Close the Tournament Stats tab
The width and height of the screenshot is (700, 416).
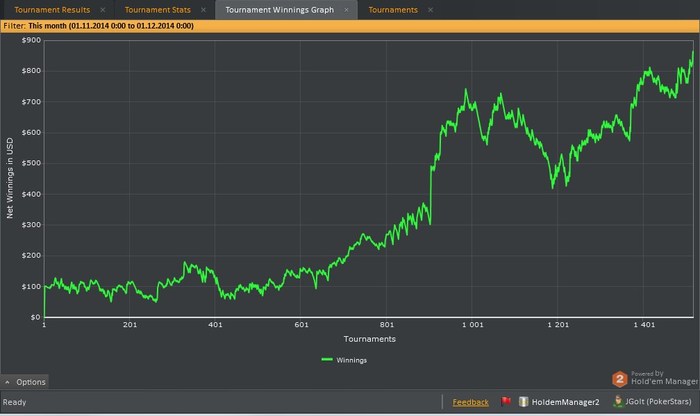pos(203,10)
